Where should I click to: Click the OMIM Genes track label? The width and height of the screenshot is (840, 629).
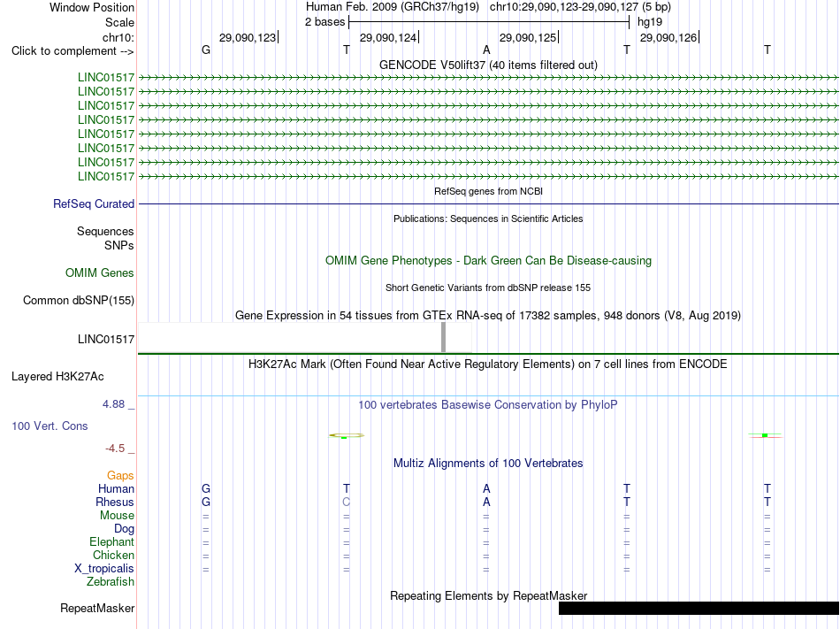click(x=100, y=272)
